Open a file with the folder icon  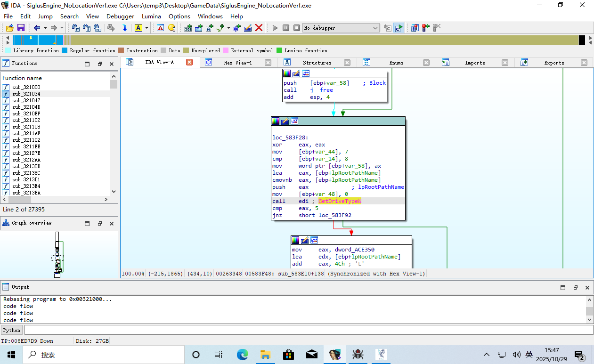pyautogui.click(x=9, y=28)
